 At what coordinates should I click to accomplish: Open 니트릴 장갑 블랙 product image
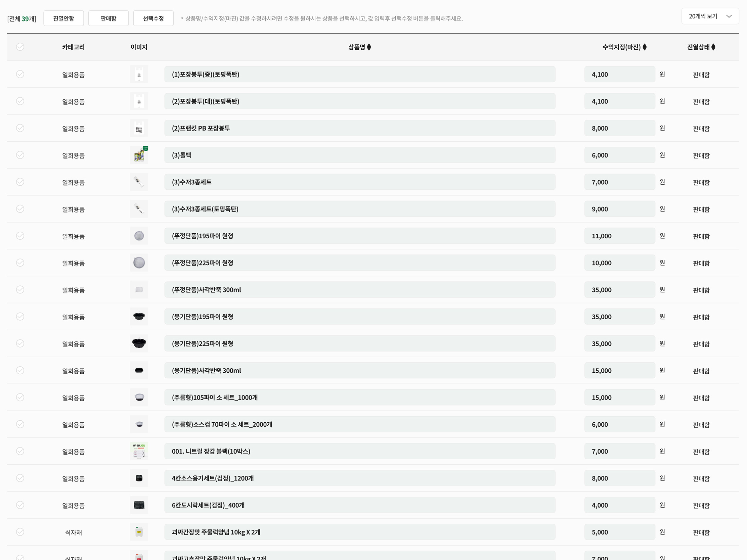(139, 451)
